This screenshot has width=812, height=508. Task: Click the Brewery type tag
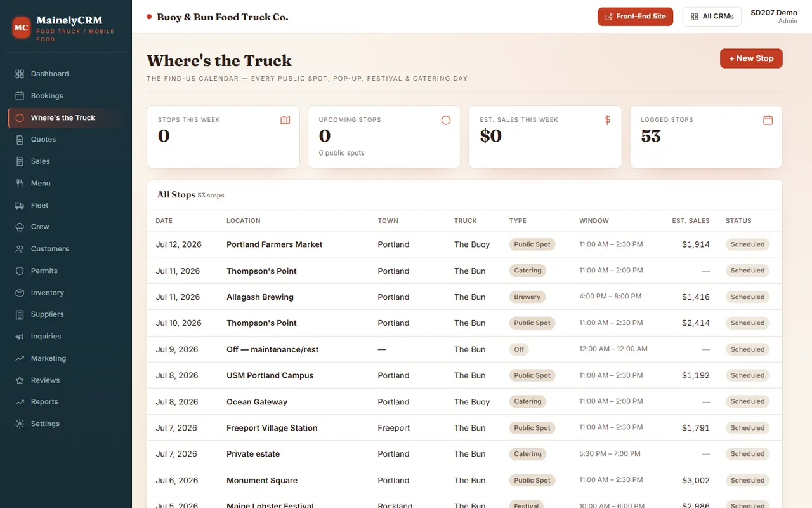527,297
